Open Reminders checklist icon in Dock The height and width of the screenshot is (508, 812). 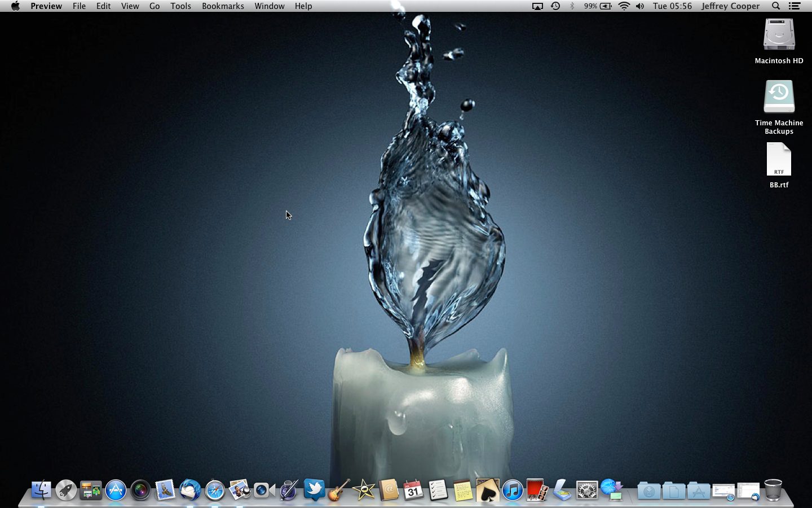tap(438, 490)
